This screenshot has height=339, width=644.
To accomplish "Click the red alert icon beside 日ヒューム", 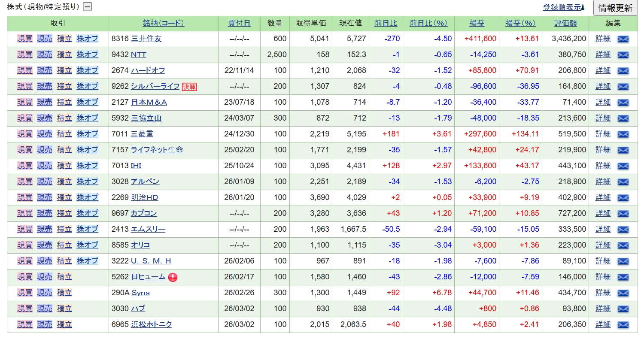I will pyautogui.click(x=173, y=277).
